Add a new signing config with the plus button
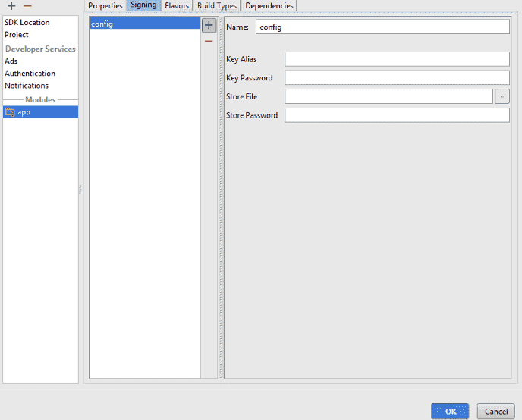The height and width of the screenshot is (420, 522). (209, 25)
